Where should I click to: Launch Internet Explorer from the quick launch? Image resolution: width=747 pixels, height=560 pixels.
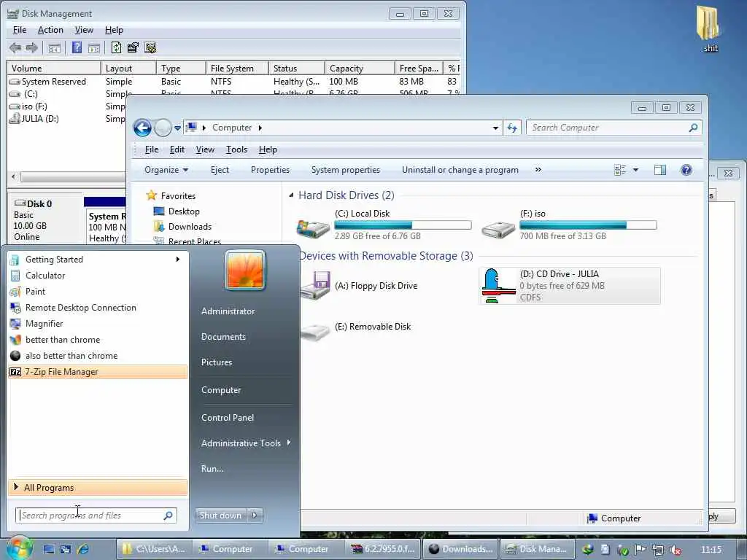pos(82,549)
